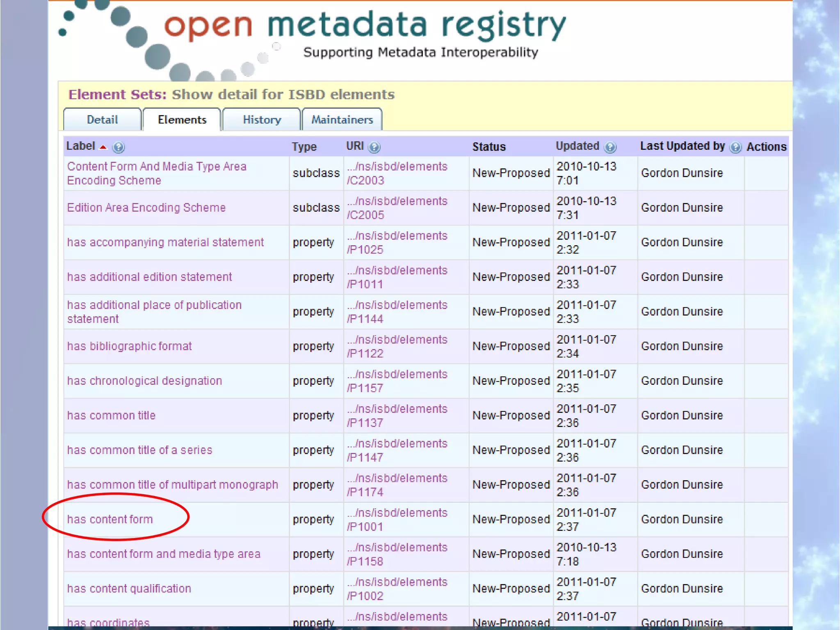Open the 'has content form' element
840x630 pixels.
pyautogui.click(x=110, y=519)
